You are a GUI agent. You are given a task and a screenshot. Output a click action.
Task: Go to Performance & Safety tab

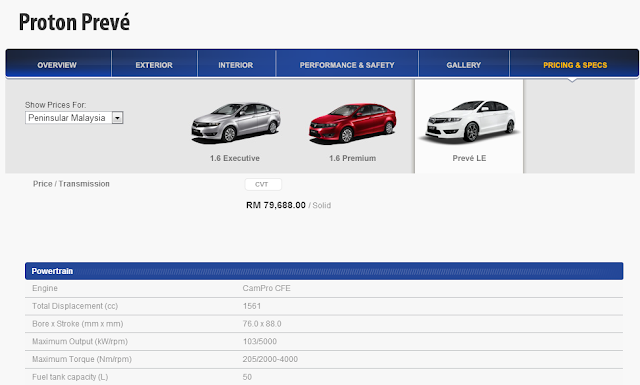click(347, 65)
